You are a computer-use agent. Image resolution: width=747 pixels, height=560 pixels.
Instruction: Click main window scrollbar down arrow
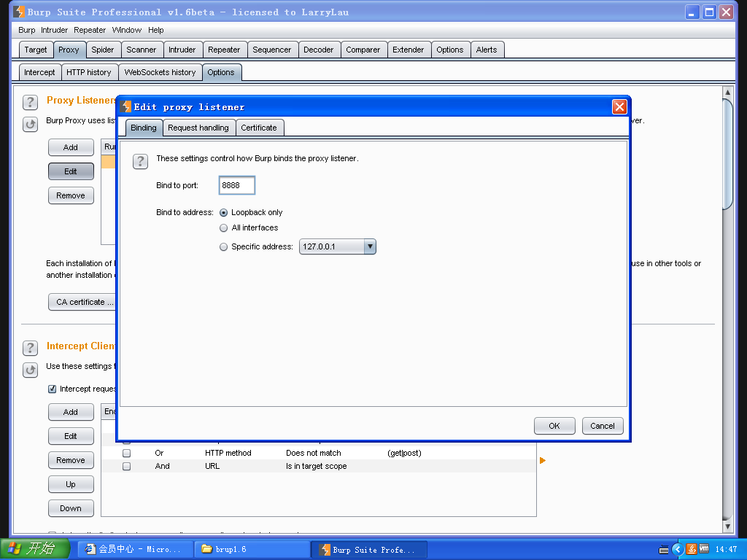tap(727, 526)
